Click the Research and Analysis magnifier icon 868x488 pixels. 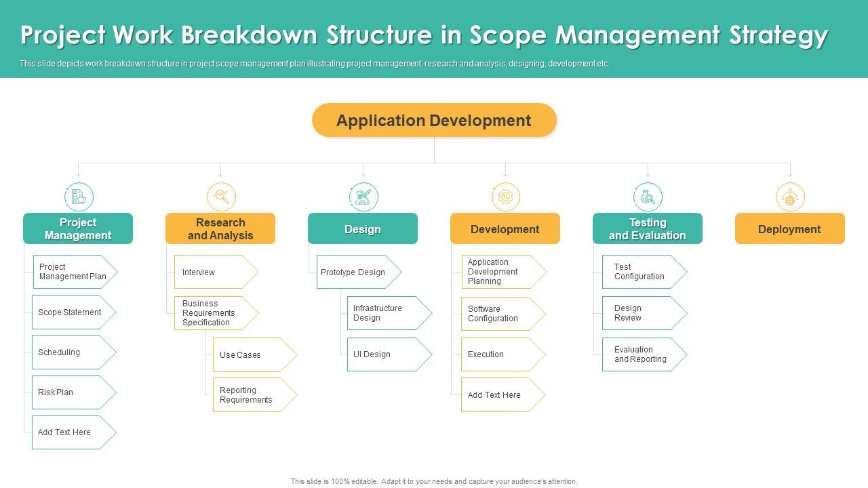[x=221, y=197]
